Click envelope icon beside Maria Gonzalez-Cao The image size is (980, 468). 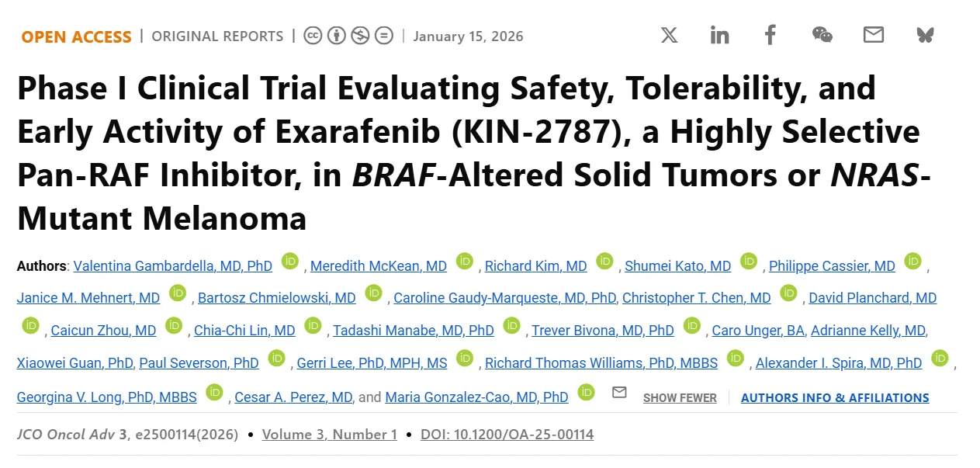619,393
